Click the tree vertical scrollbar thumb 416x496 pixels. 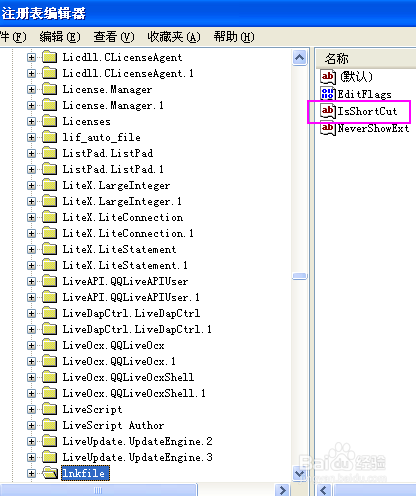[x=299, y=276]
